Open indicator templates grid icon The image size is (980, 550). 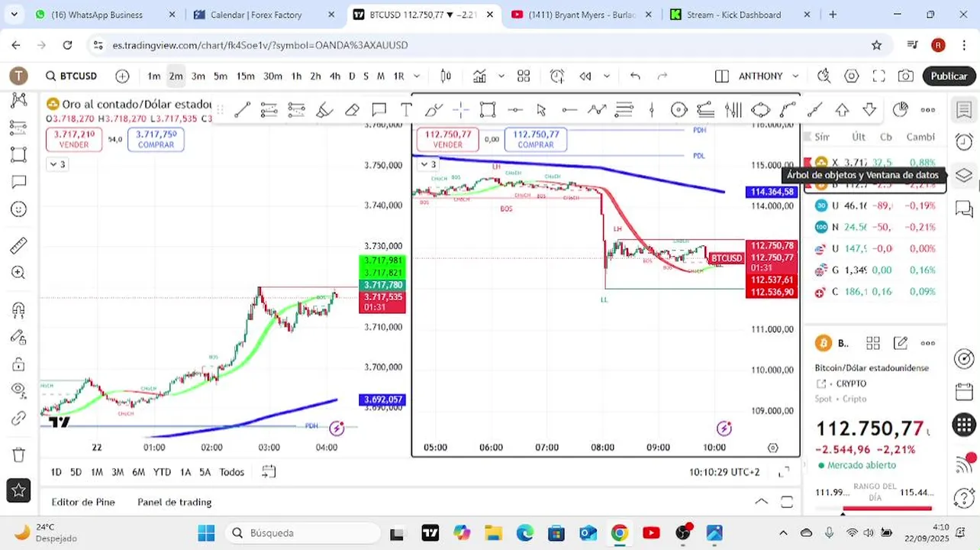pos(524,76)
